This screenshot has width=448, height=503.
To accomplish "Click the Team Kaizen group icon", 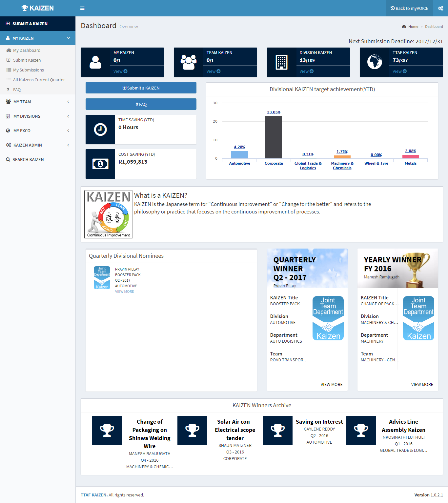I will click(189, 62).
